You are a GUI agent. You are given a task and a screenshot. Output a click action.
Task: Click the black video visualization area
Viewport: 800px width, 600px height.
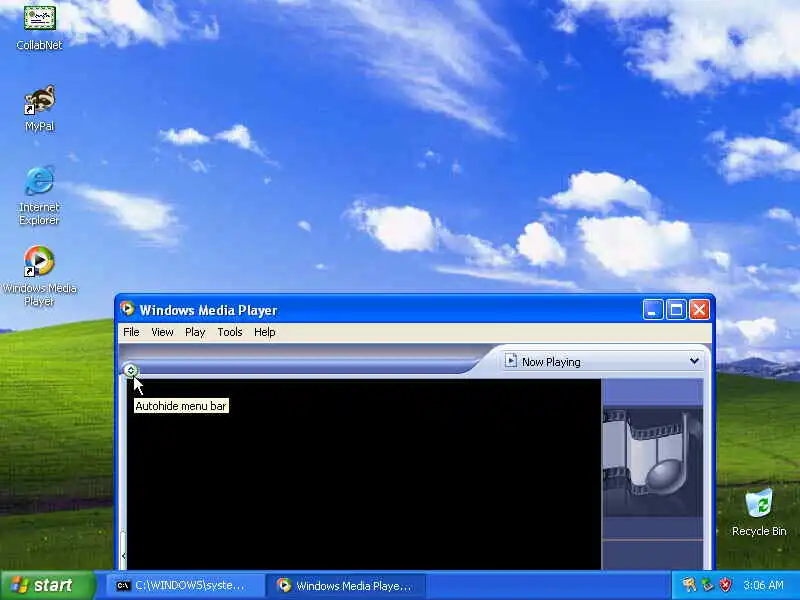tap(364, 474)
